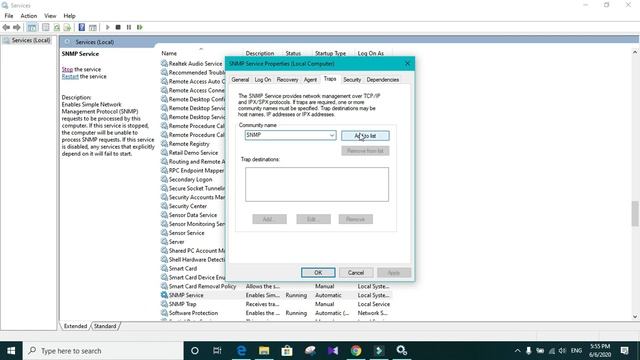Viewport: 640px width, 360px height.
Task: Click Cancel in the SNMP properties dialog
Action: (356, 273)
